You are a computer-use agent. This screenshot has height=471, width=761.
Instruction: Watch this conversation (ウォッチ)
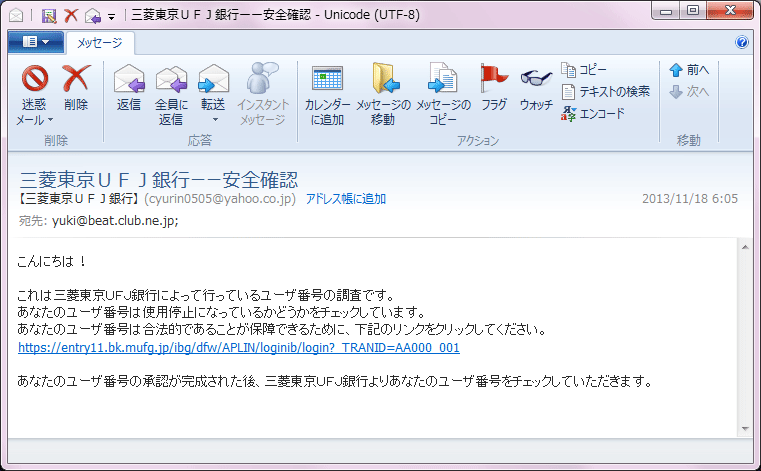point(536,89)
